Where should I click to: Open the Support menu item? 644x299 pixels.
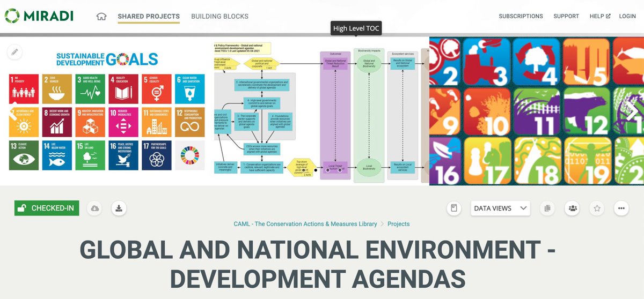click(566, 16)
